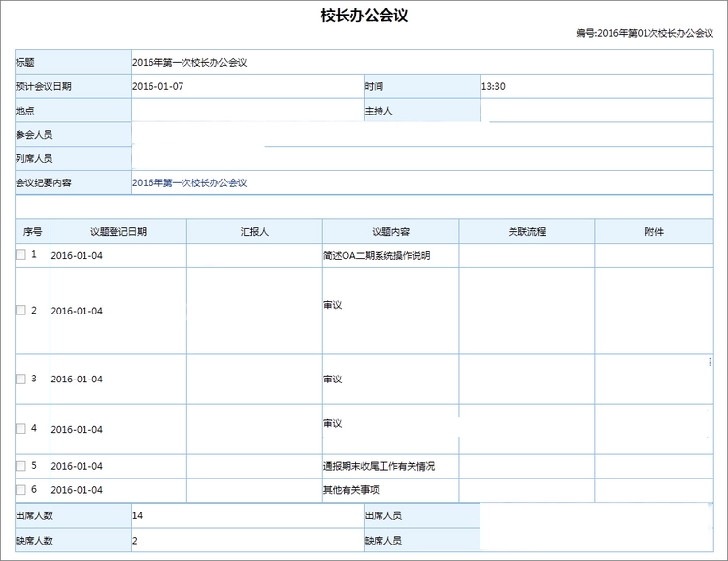Select the meeting time value 13:30
Screen dimensions: 728x561
pos(493,86)
